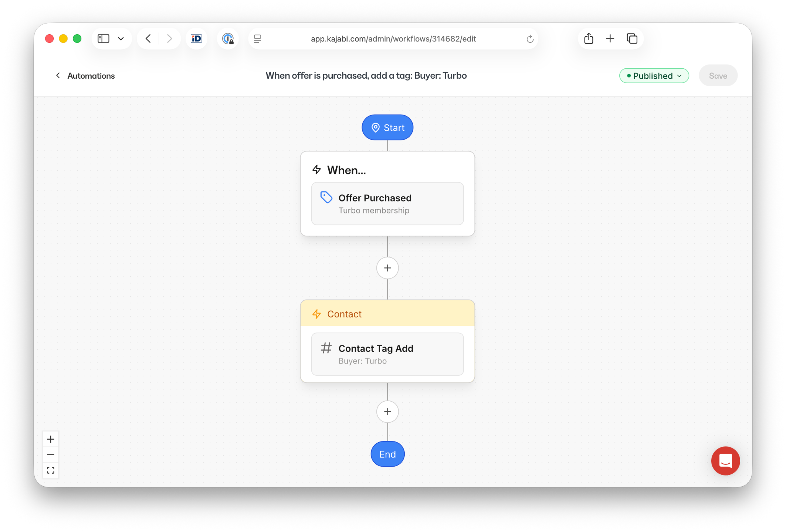786x532 pixels.
Task: Click the fit-to-view canvas icon
Action: tap(51, 470)
